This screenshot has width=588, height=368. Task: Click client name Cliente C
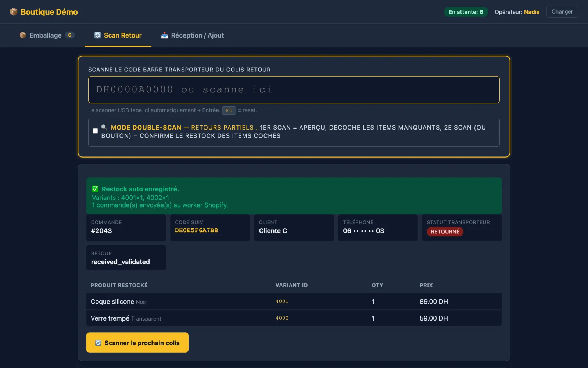coord(273,231)
